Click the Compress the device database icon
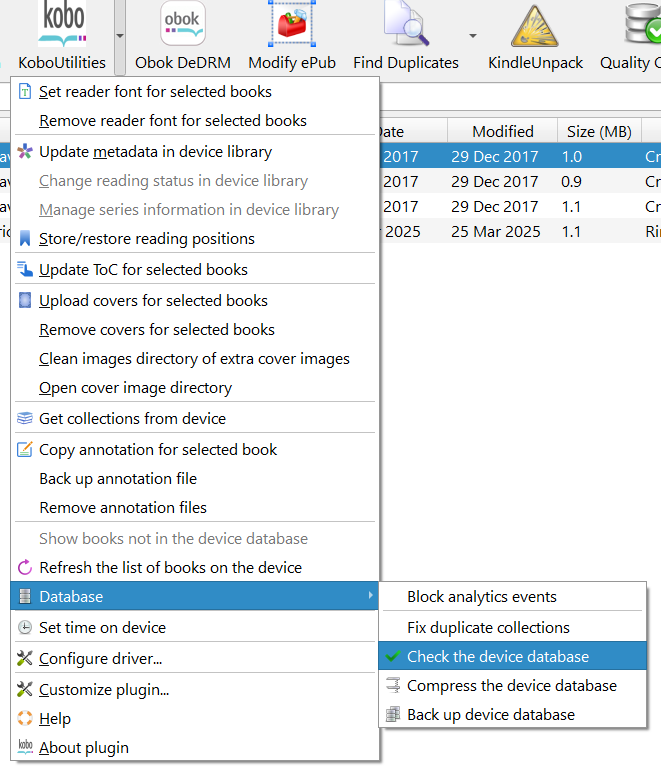Image resolution: width=661 pixels, height=777 pixels. [393, 685]
